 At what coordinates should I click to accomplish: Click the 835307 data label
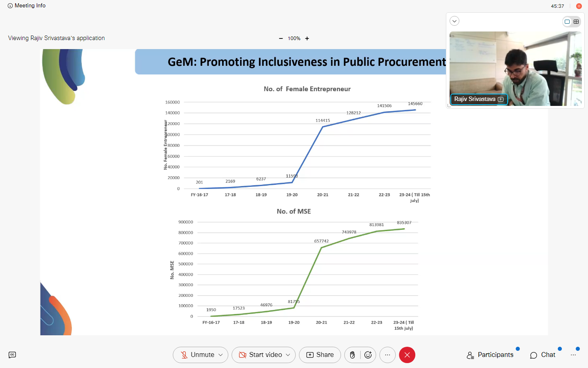404,223
